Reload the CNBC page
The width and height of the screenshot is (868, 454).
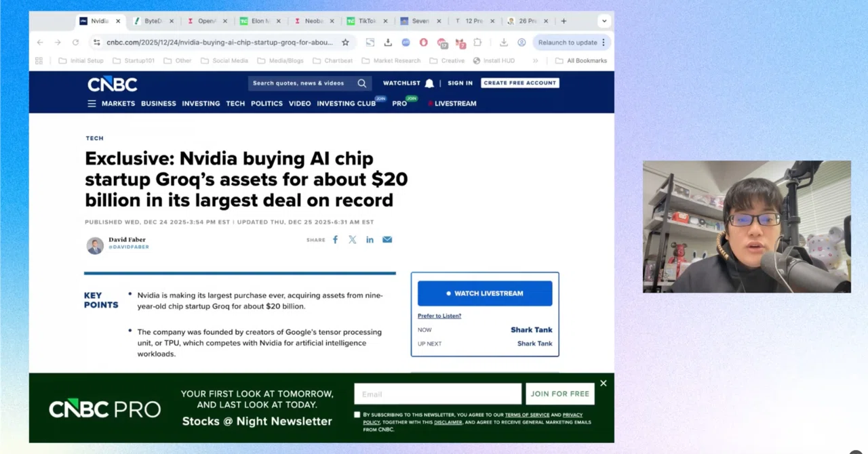point(75,42)
